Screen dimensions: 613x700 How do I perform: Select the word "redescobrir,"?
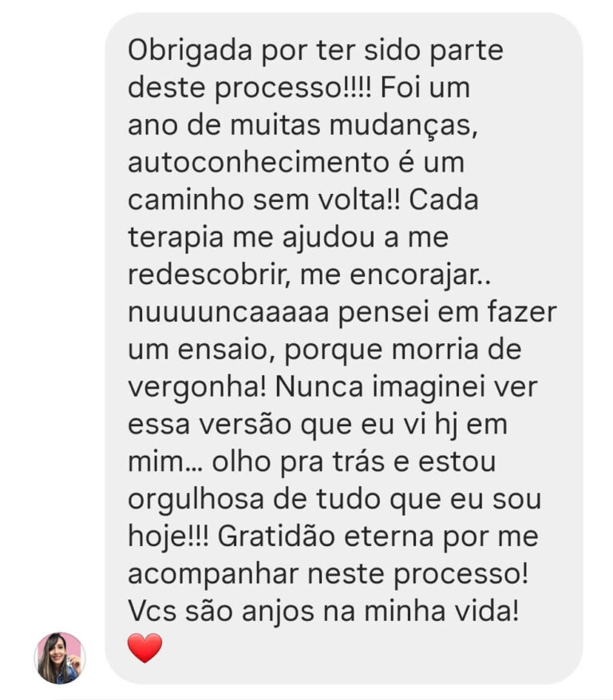[210, 275]
